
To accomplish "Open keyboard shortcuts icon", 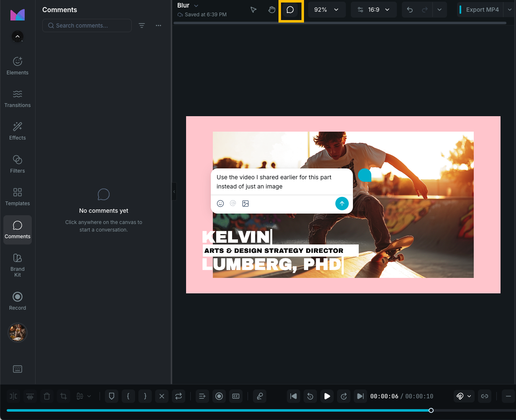I will tap(18, 369).
